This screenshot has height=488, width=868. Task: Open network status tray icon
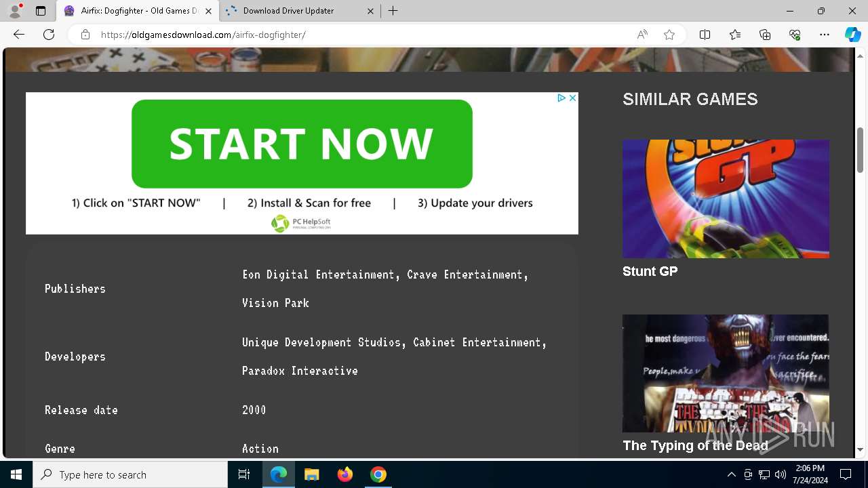pos(764,474)
